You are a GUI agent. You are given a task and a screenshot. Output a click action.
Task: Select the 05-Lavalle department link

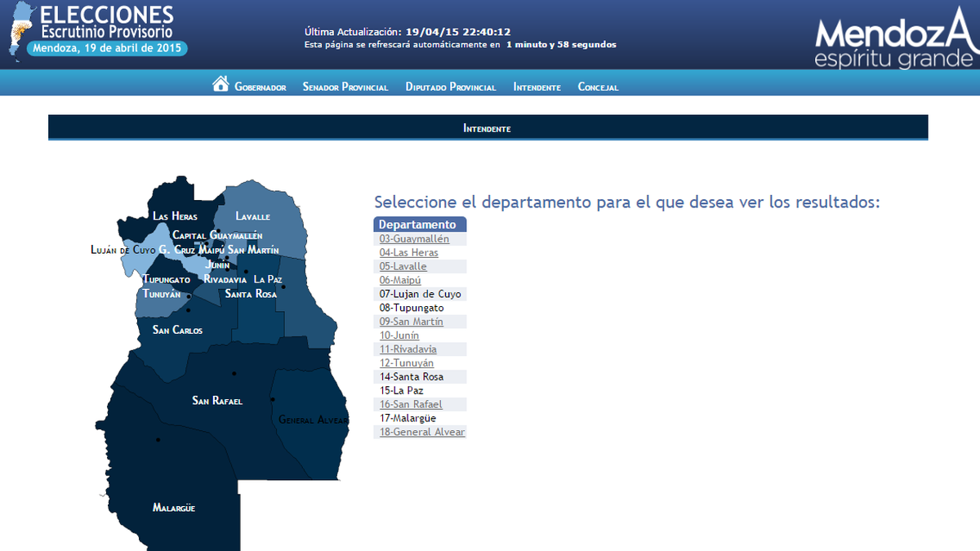[x=403, y=266]
